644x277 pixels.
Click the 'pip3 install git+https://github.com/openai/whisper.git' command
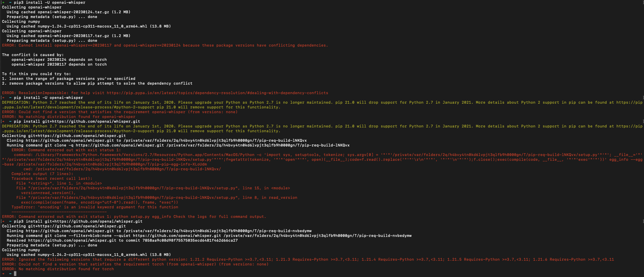(x=78, y=221)
